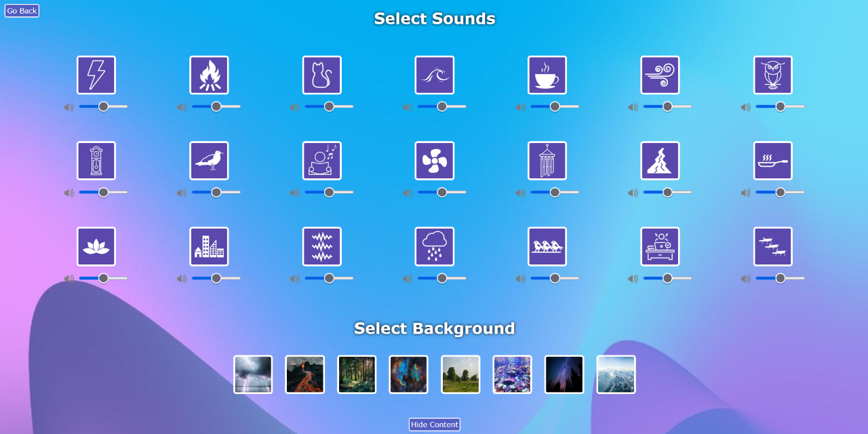Select the ocean waves sound icon
Image resolution: width=868 pixels, height=434 pixels.
coord(435,75)
